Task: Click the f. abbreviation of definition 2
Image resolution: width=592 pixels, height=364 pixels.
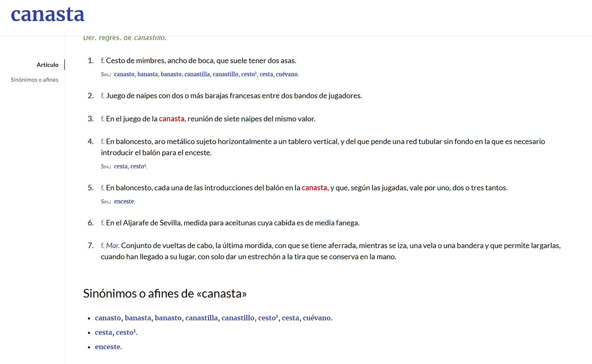Action: tap(103, 96)
